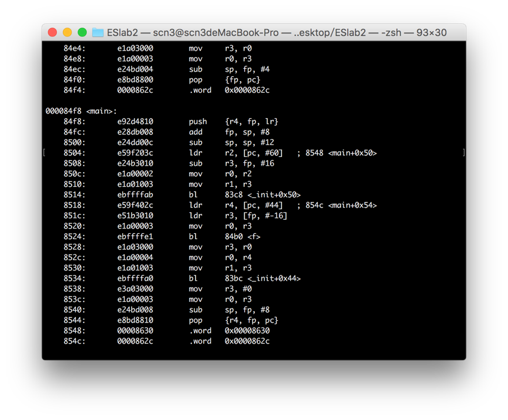Click the hex value 00008630 on line 8548

point(135,331)
